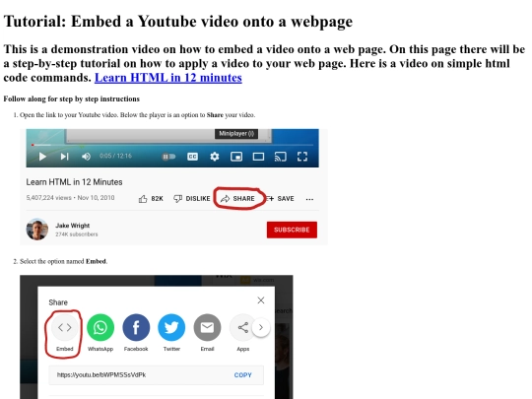Select the Embed option icon
Viewport: 532px width, 399px height.
point(64,327)
